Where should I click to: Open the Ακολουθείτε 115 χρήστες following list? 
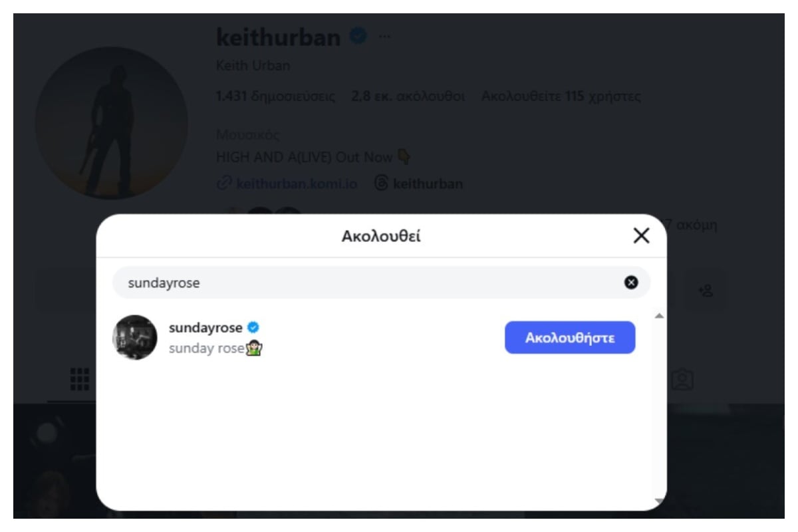point(561,96)
